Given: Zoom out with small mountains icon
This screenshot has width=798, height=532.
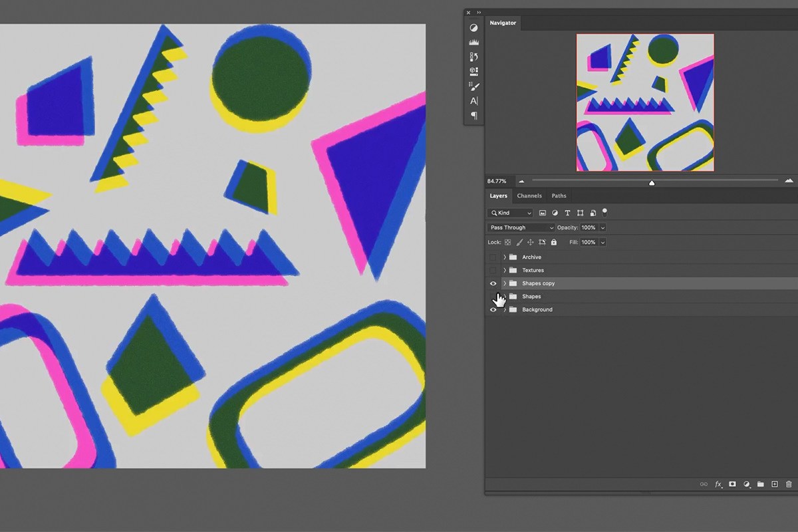Looking at the screenshot, I should 521,181.
